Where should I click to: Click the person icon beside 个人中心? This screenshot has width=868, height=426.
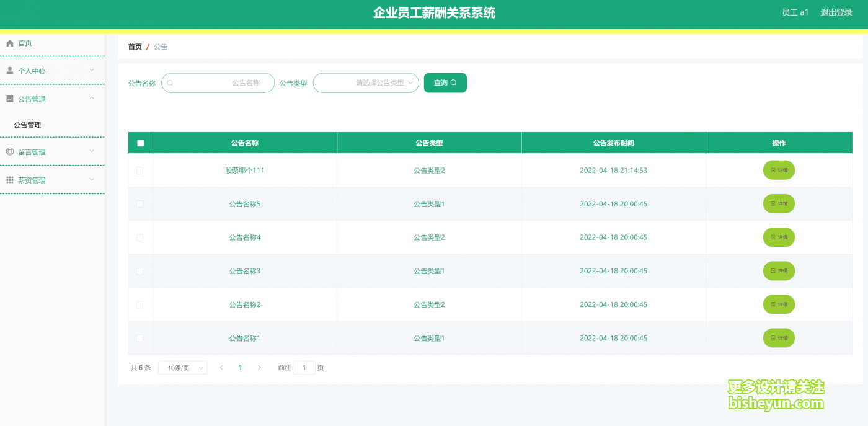(10, 71)
